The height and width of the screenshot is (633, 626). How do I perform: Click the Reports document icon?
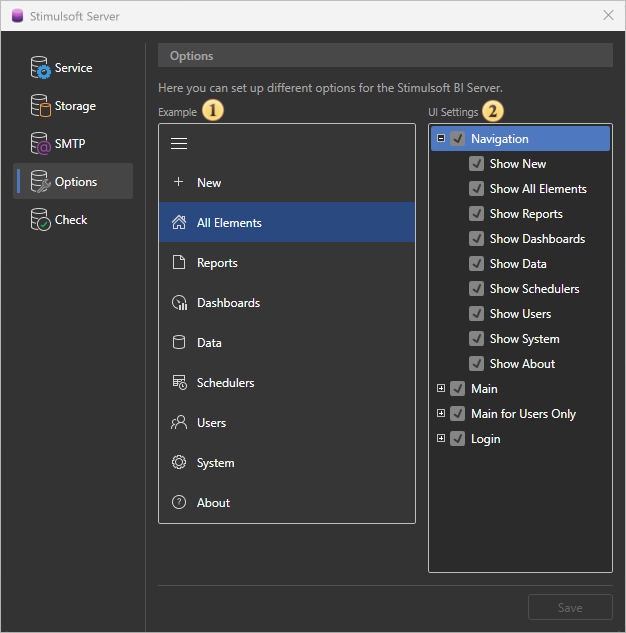[x=179, y=263]
